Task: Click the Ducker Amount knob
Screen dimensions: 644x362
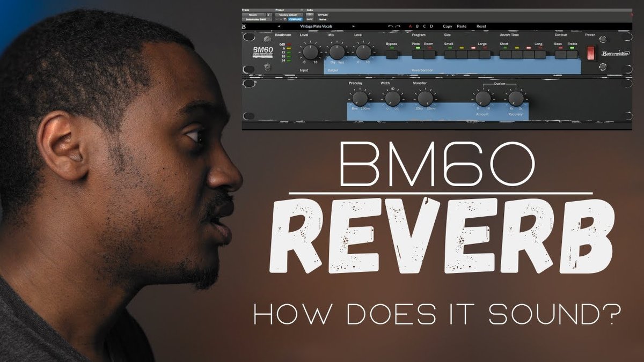Action: [x=483, y=98]
